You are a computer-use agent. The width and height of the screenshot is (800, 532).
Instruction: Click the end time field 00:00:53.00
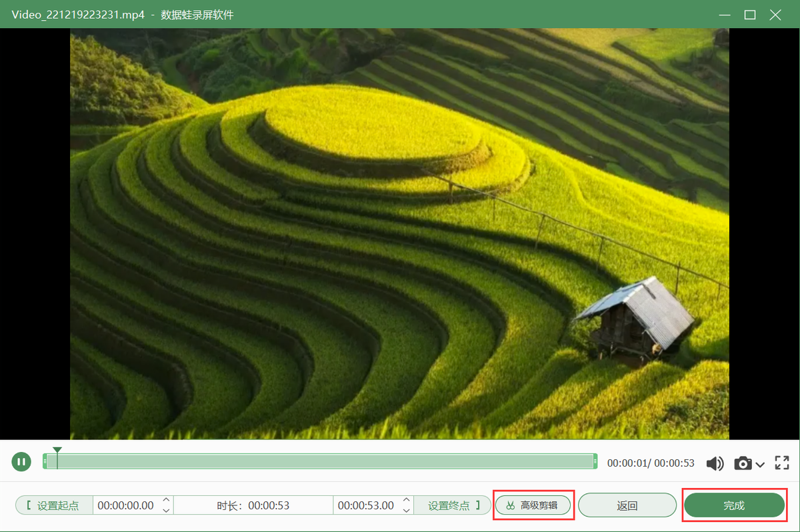[366, 505]
